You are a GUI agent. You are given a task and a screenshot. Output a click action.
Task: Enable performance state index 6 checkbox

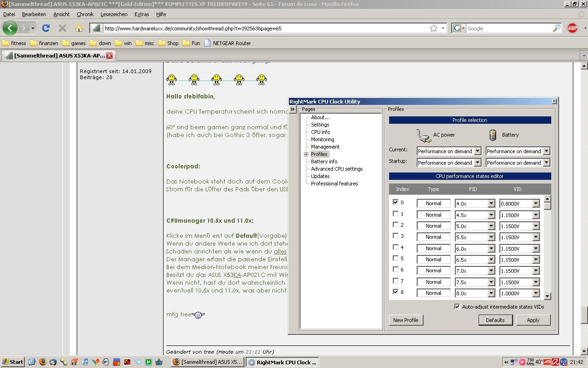coord(396,269)
